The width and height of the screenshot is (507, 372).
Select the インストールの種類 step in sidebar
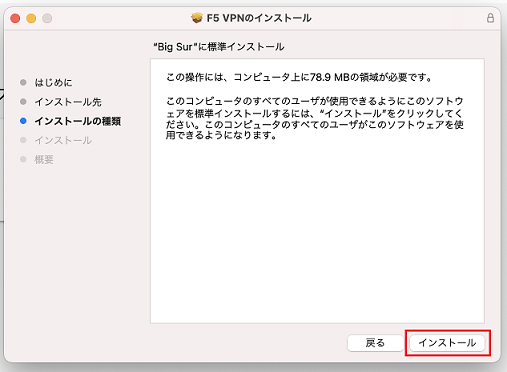click(x=78, y=121)
